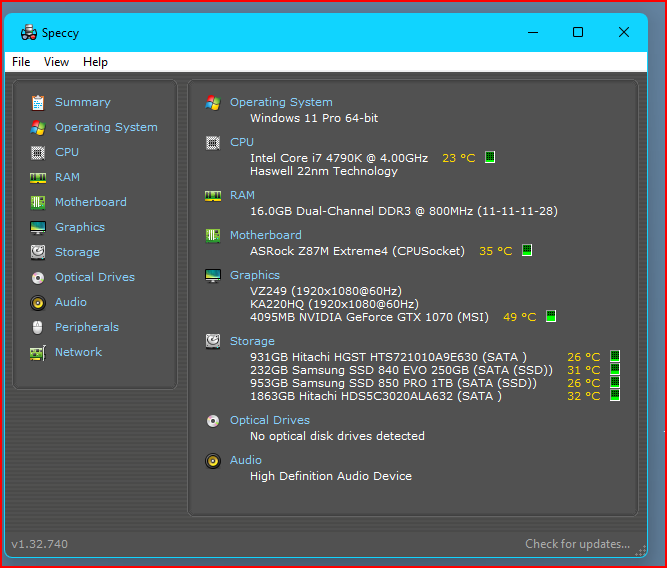667x568 pixels.
Task: Click the CPU temperature value 23 °C
Action: 459,158
